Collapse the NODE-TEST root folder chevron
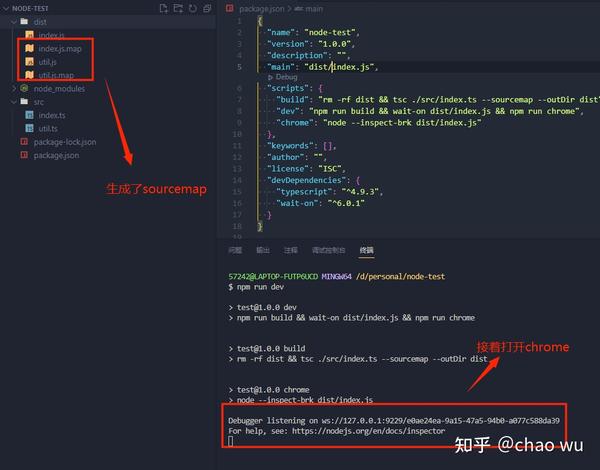600x470 pixels. [6, 8]
